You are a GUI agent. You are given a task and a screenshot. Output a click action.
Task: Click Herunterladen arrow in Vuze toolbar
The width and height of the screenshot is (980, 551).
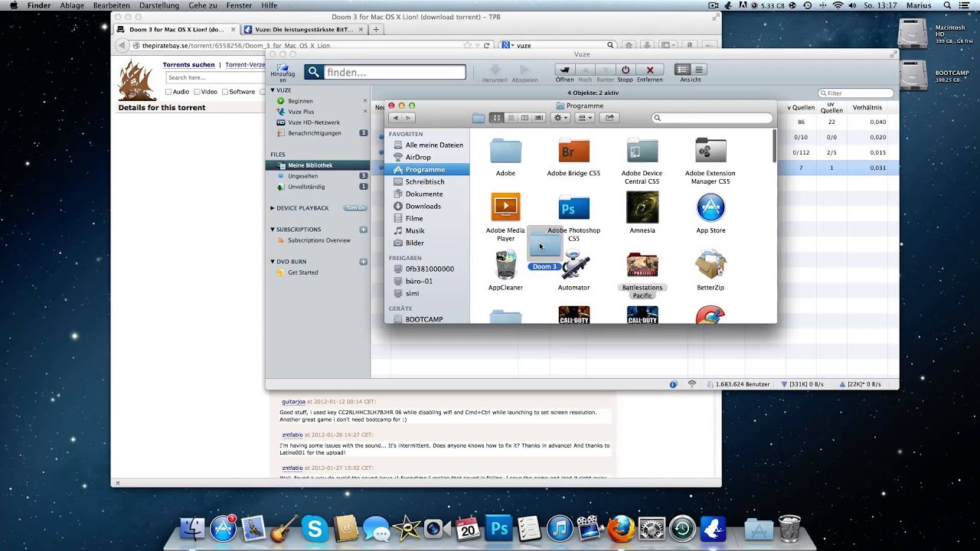(x=495, y=70)
